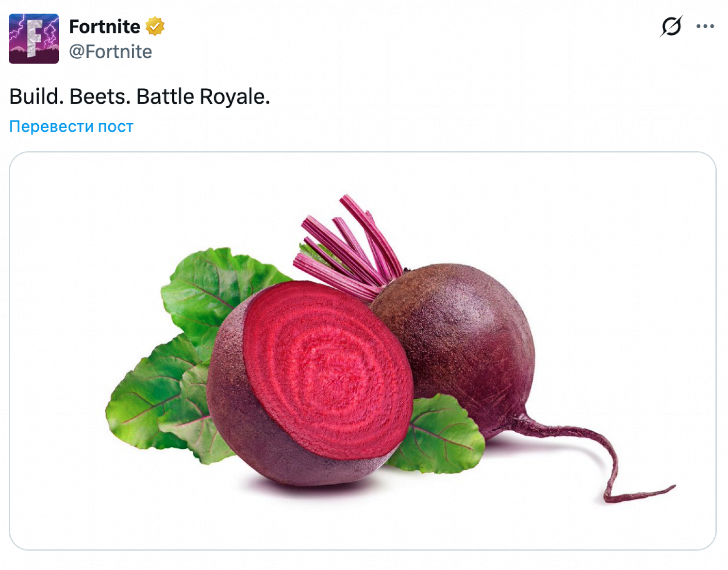Click the word "Beets." in the post

(99, 97)
